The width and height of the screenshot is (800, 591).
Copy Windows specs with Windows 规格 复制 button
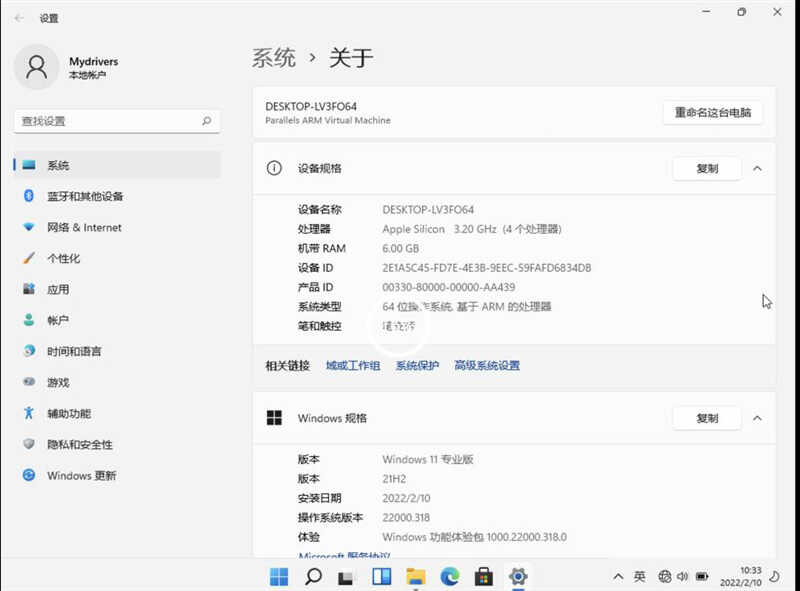pyautogui.click(x=707, y=418)
